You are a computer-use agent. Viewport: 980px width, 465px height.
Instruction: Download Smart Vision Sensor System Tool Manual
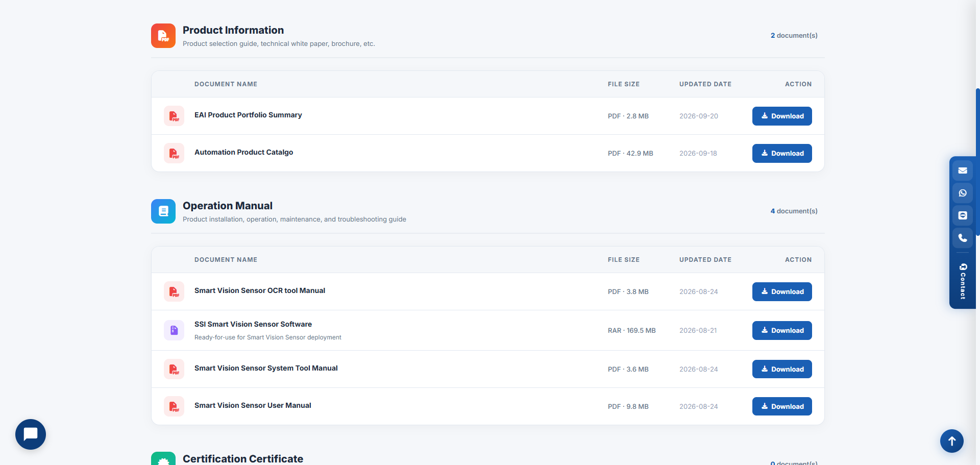[x=782, y=369]
